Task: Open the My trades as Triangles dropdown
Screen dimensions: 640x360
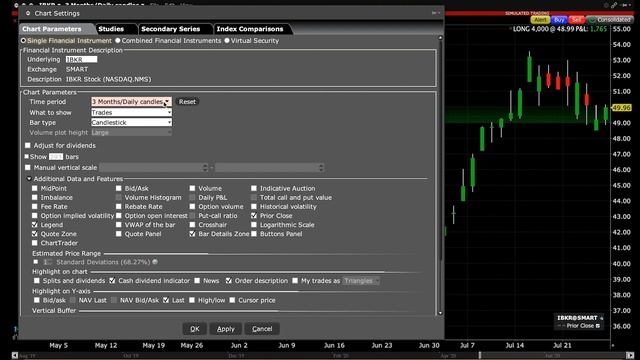Action: [361, 281]
